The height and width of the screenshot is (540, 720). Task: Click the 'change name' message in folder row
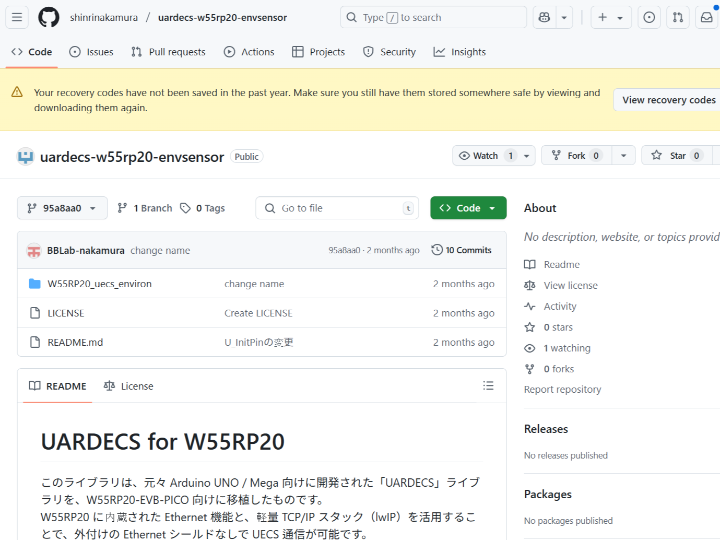(254, 284)
